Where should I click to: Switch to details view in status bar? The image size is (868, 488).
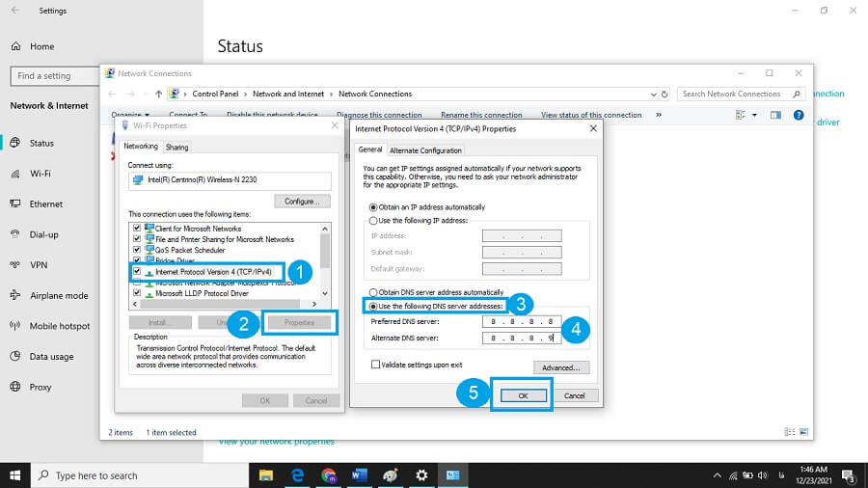pyautogui.click(x=790, y=431)
